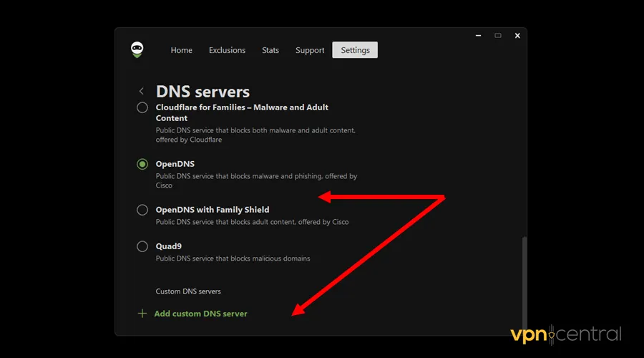This screenshot has width=644, height=358.
Task: Choose OpenDNS with Family Shield radio
Action: point(142,210)
